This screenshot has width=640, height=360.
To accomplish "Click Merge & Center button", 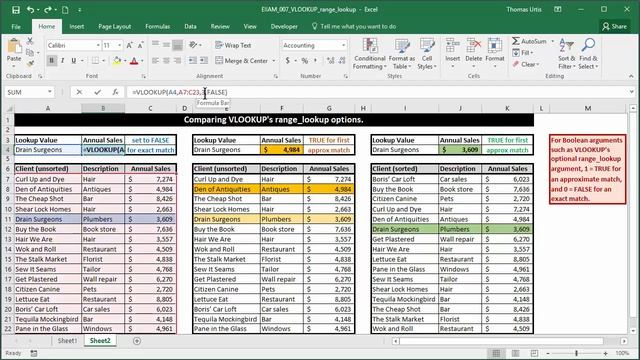I will point(242,61).
